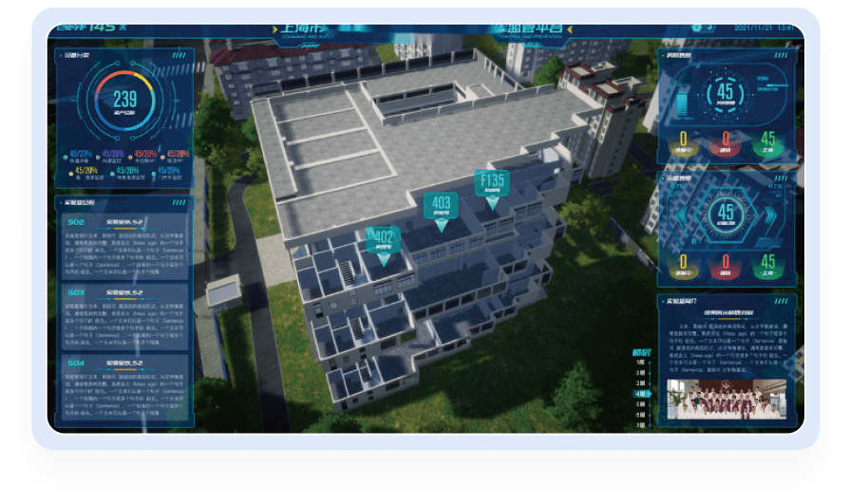Click green 45 indicator in top-right panel
Viewport: 850px width, 504px height.
click(x=768, y=141)
